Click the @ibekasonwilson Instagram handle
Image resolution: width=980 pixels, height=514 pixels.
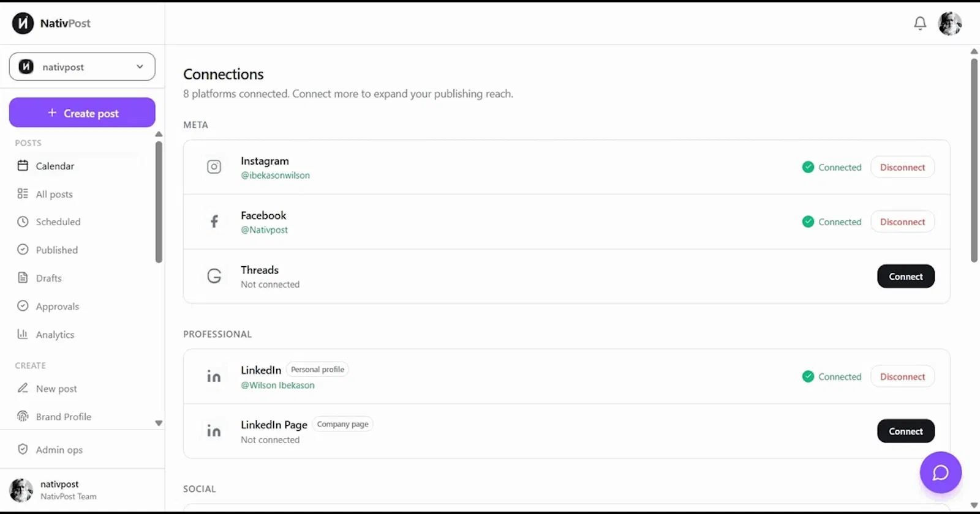pyautogui.click(x=275, y=175)
